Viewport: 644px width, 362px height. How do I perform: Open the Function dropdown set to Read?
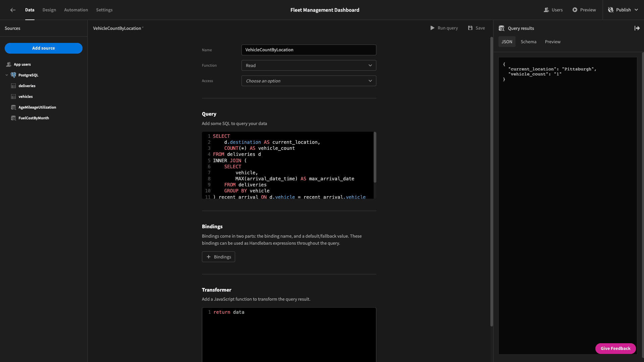(x=309, y=66)
